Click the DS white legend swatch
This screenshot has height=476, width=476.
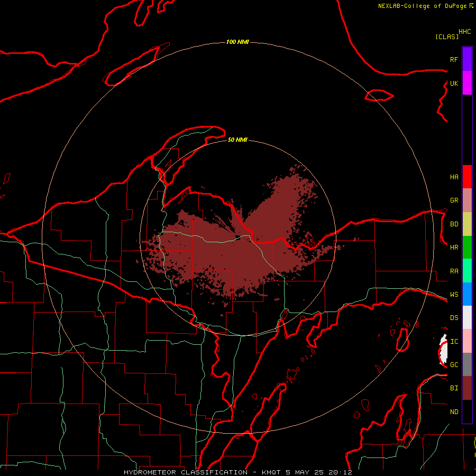[x=467, y=317]
